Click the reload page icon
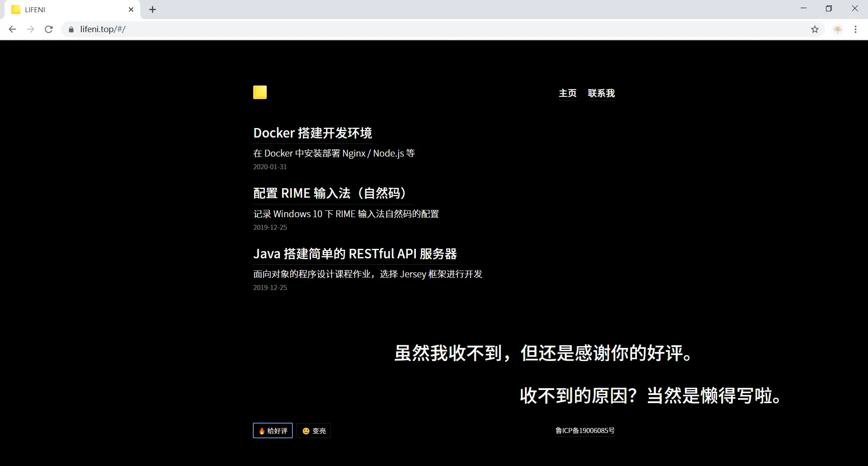868x466 pixels. coord(49,29)
